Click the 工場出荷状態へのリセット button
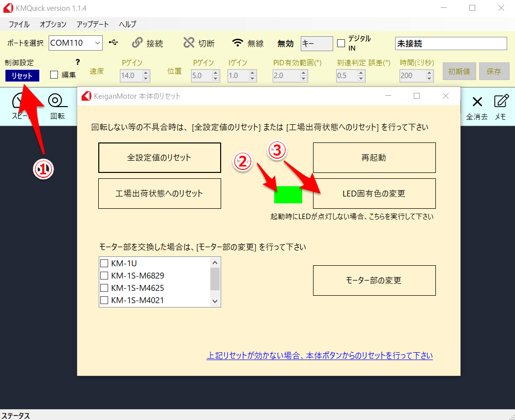 [160, 194]
